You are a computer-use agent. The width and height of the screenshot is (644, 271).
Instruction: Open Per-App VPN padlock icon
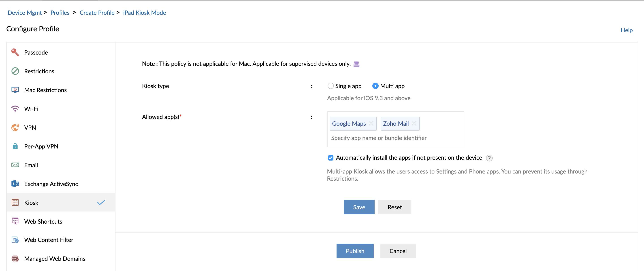pyautogui.click(x=15, y=146)
